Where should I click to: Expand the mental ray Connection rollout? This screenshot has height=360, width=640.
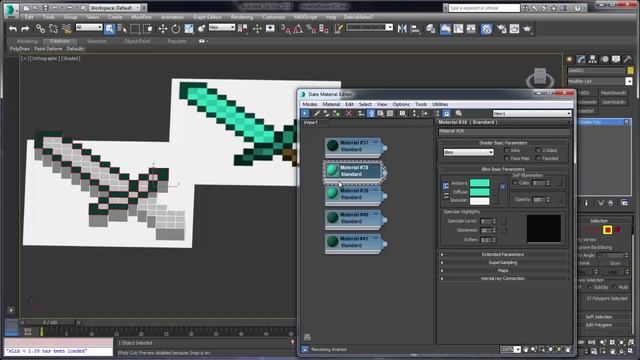coord(503,278)
